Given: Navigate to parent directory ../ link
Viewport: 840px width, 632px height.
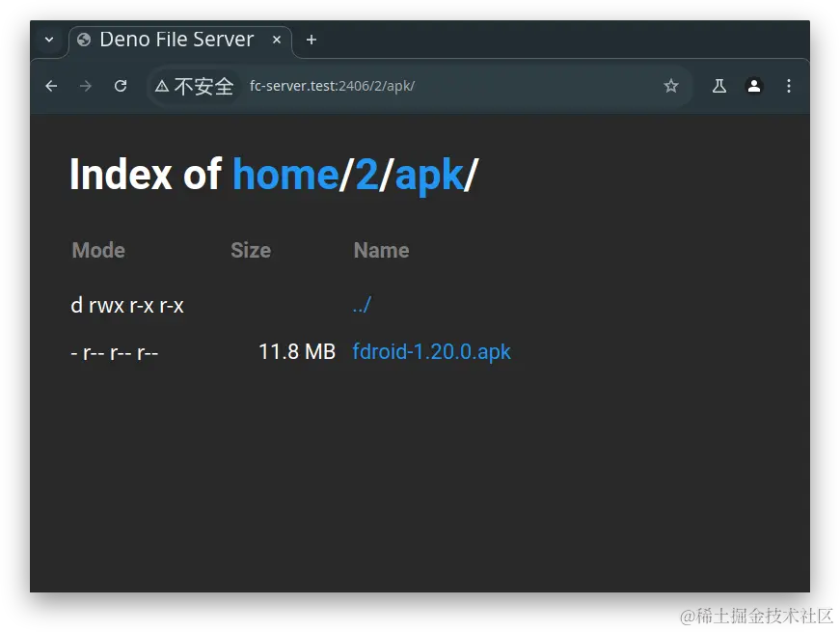Looking at the screenshot, I should (x=362, y=305).
